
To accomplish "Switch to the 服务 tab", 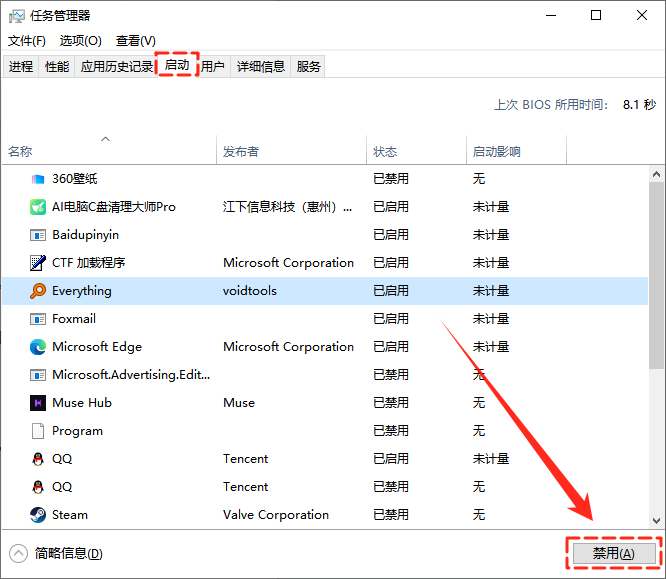I will [308, 66].
